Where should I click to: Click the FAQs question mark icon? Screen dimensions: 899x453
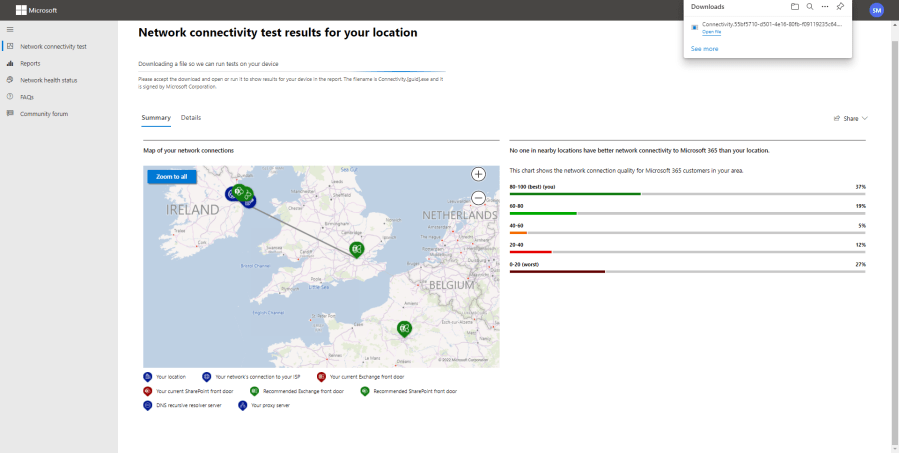pyautogui.click(x=10, y=97)
